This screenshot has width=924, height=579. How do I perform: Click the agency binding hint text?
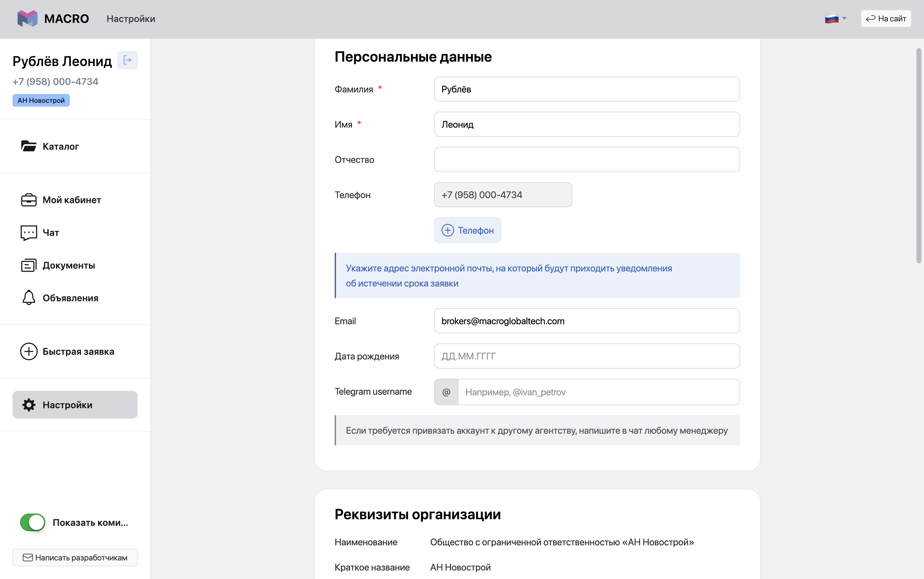coord(537,431)
